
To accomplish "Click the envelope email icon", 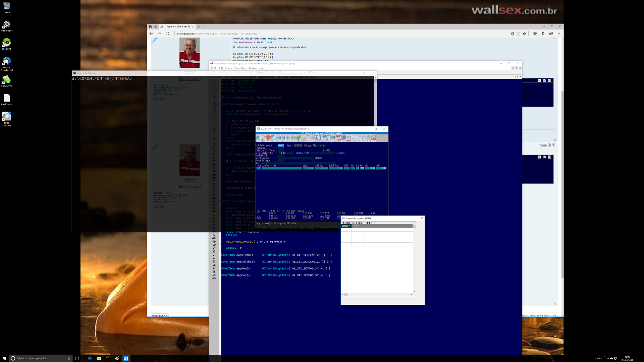I will click(354, 138).
